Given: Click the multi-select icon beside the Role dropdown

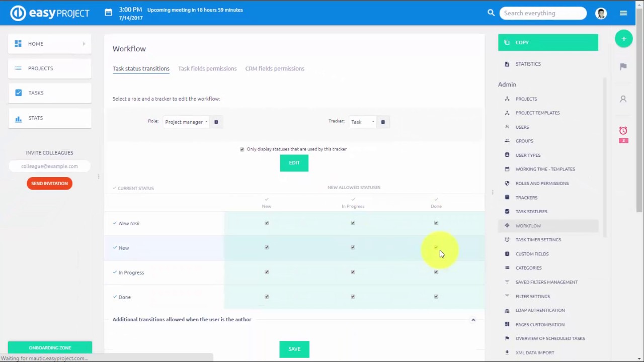Looking at the screenshot, I should coord(216,122).
